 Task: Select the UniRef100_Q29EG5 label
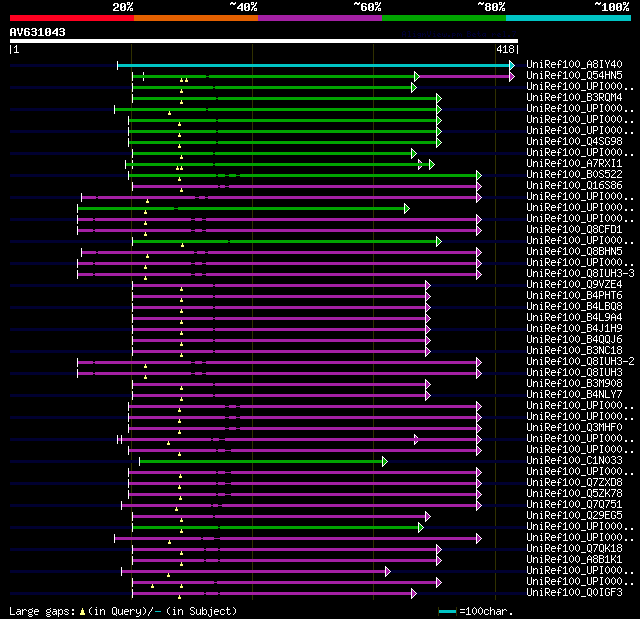click(x=574, y=516)
